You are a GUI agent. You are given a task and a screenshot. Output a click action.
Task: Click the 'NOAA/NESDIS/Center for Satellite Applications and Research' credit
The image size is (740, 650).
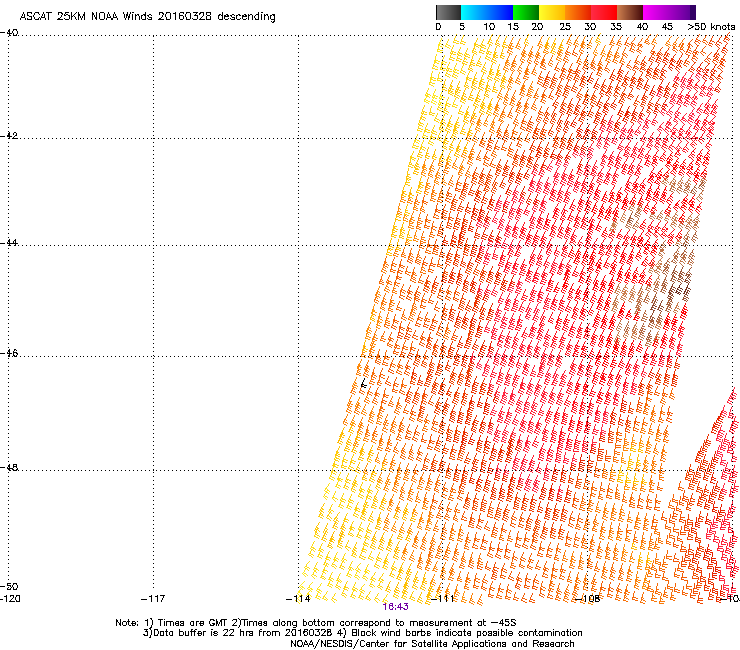coord(432,643)
